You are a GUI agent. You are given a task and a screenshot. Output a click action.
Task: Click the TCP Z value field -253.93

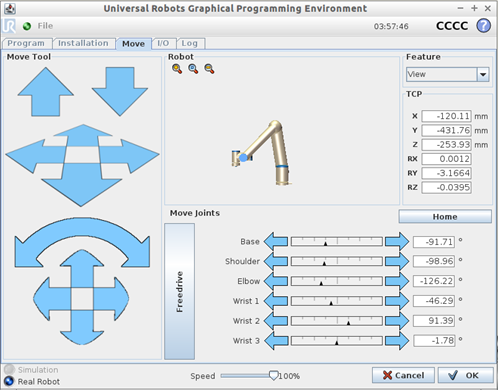pyautogui.click(x=446, y=145)
